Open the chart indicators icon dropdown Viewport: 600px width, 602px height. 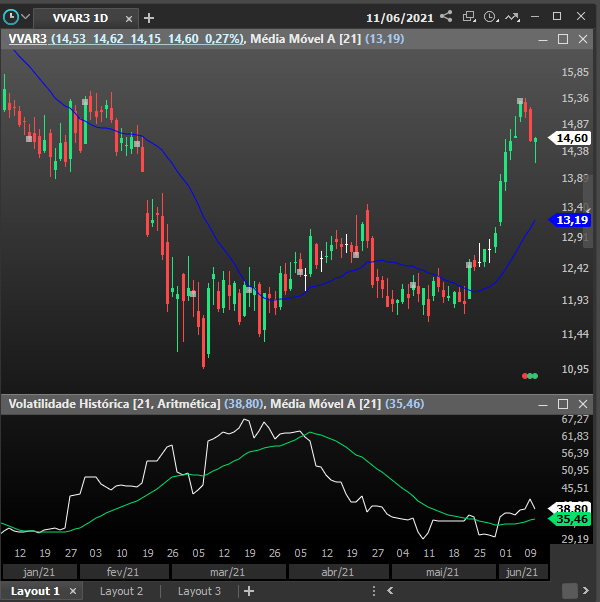pos(512,17)
